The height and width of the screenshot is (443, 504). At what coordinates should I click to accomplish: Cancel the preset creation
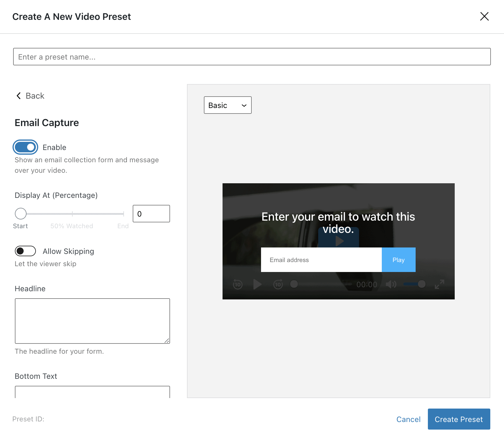tap(408, 419)
